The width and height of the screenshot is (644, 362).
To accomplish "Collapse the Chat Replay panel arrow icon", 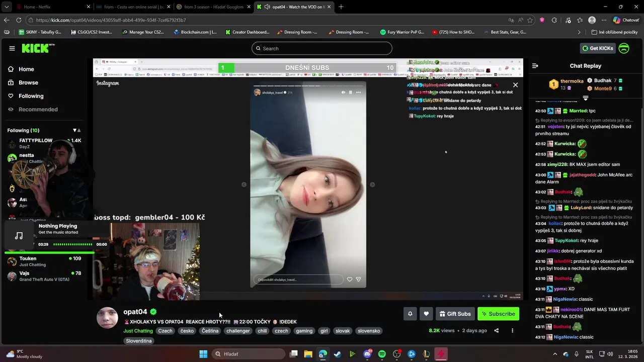I will point(535,66).
